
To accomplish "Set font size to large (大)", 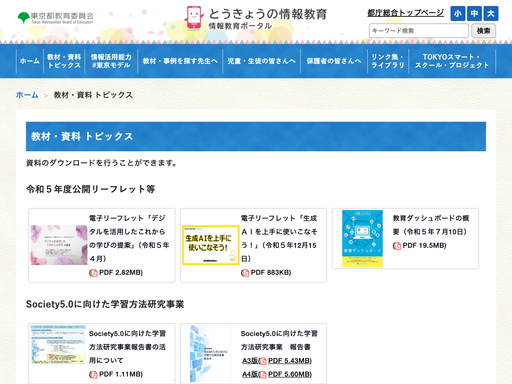I will click(491, 14).
